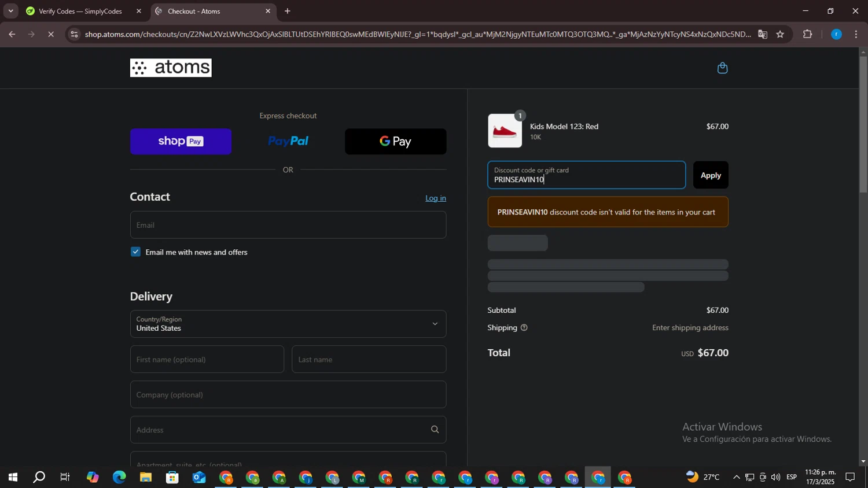Image resolution: width=868 pixels, height=488 pixels.
Task: Click the Discount code or gift card field
Action: coord(587,175)
